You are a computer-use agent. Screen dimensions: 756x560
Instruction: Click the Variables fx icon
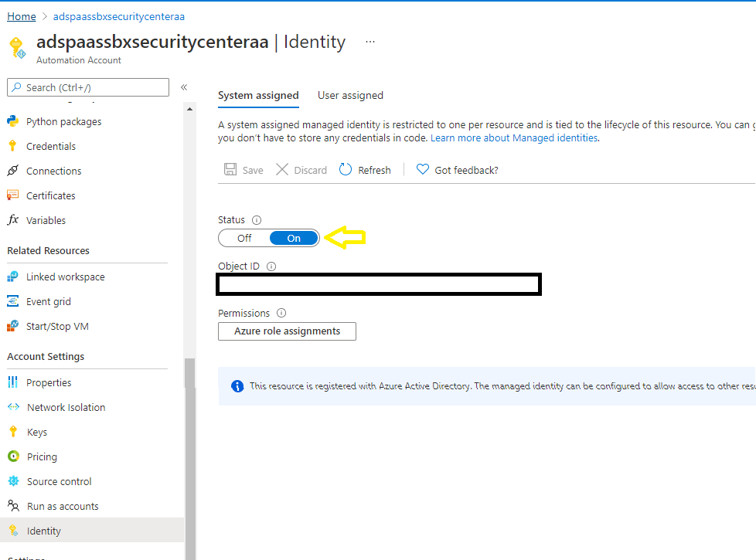13,220
